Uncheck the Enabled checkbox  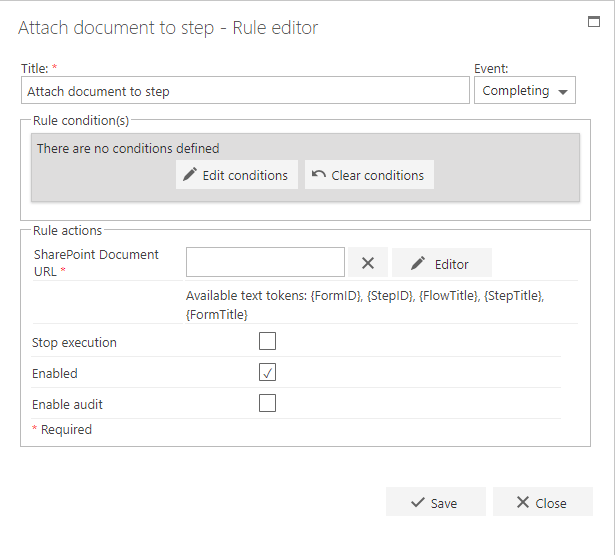point(267,372)
